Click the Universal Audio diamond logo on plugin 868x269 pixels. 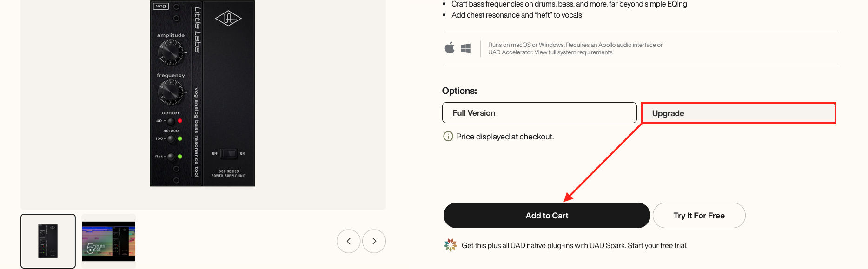tap(228, 19)
